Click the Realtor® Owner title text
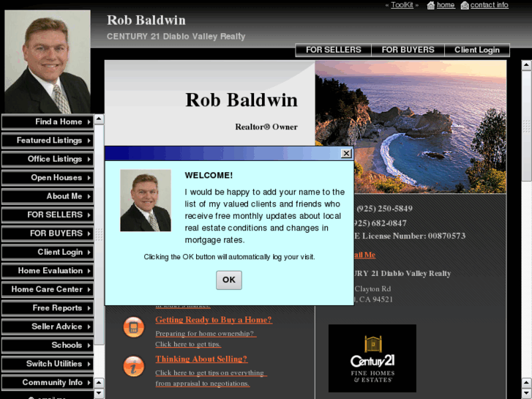This screenshot has width=532, height=399. pyautogui.click(x=266, y=127)
